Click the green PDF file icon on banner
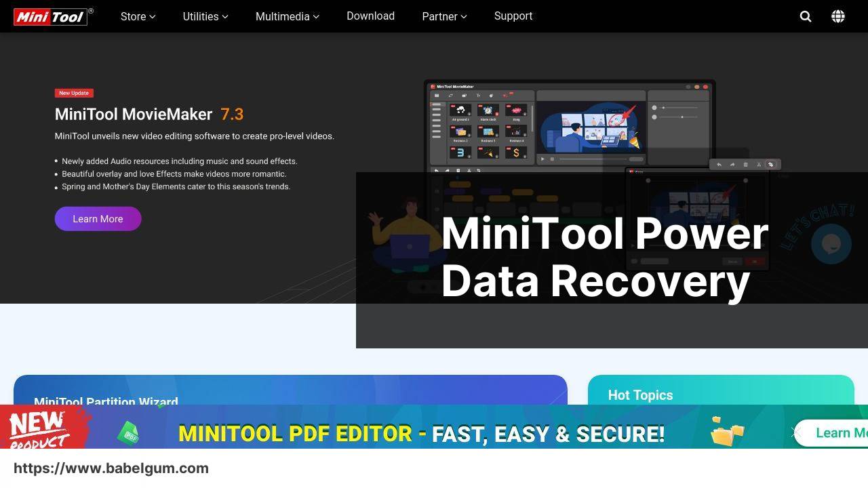 click(128, 433)
